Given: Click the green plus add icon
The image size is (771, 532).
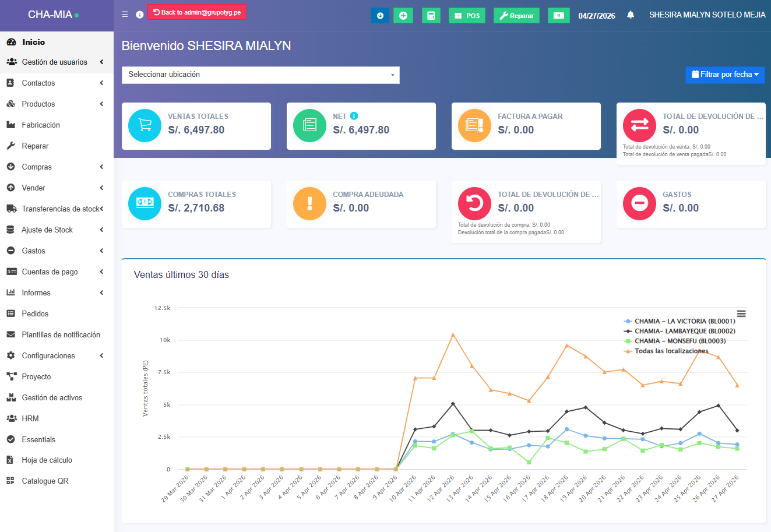Looking at the screenshot, I should click(403, 16).
